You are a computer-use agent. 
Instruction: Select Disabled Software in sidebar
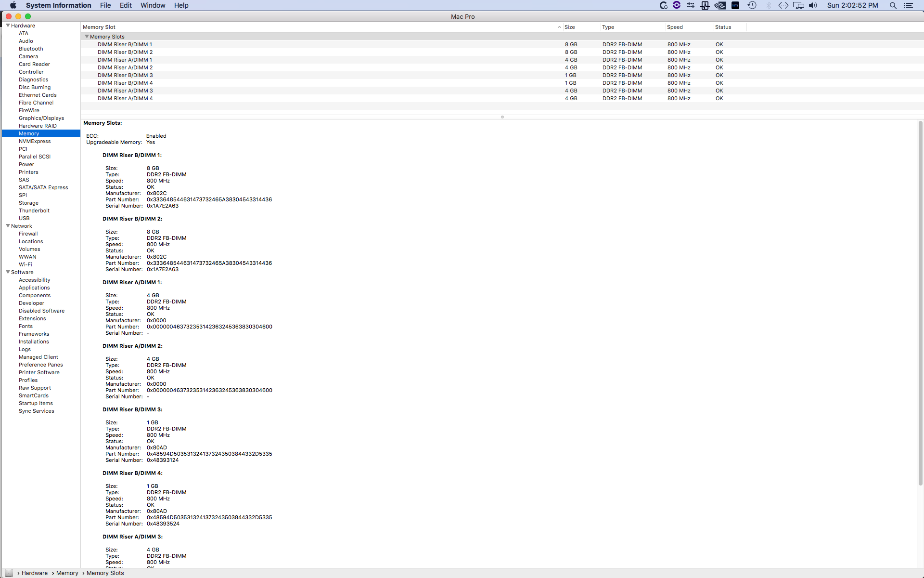[41, 311]
